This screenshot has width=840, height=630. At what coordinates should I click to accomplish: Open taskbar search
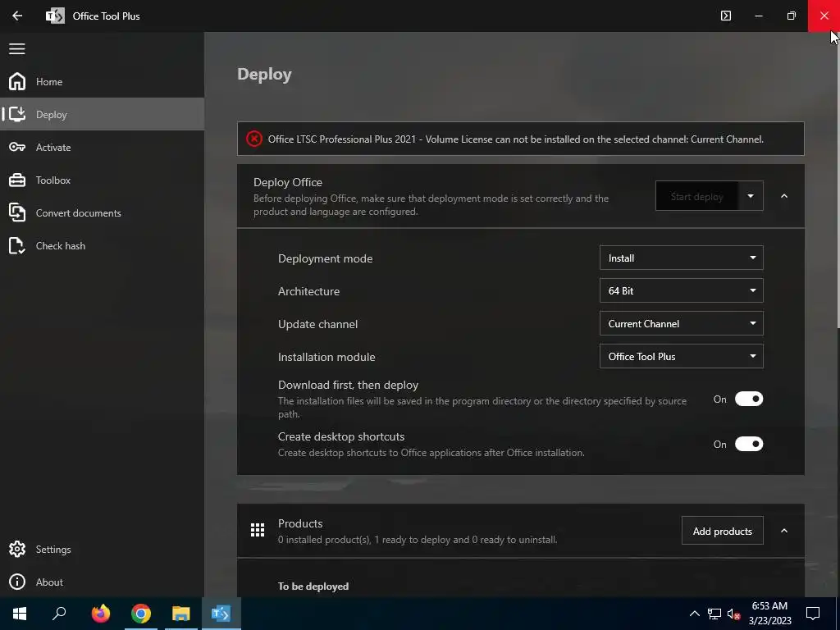click(59, 614)
